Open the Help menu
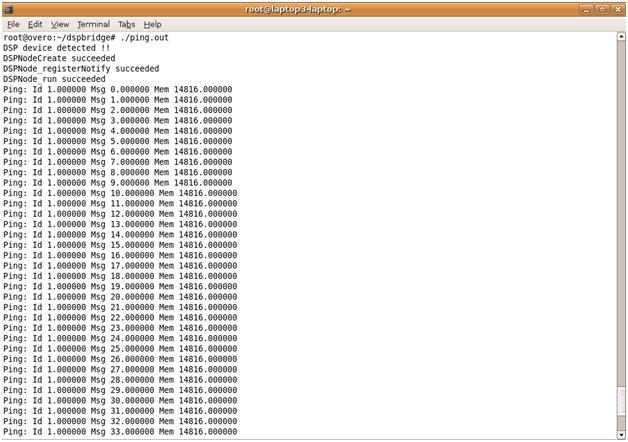This screenshot has width=628, height=442. (152, 24)
